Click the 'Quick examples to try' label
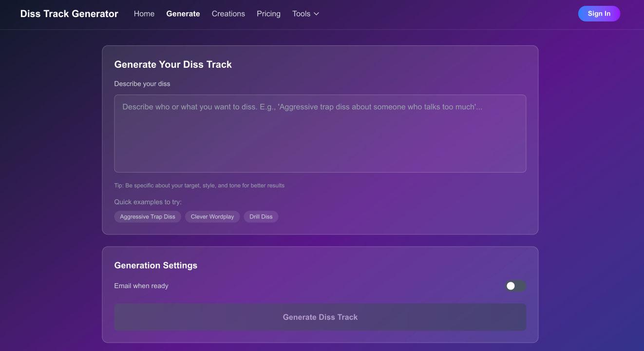 coord(148,202)
